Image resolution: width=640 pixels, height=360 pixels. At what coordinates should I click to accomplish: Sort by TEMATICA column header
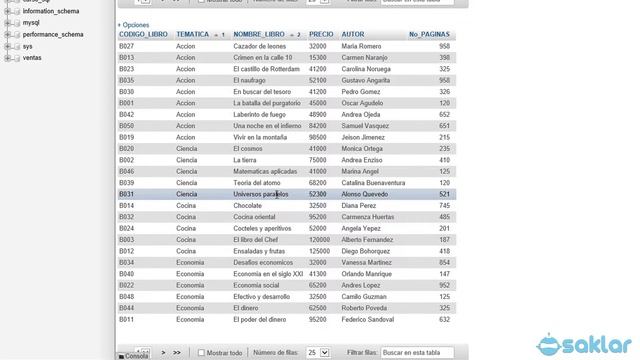pos(193,34)
